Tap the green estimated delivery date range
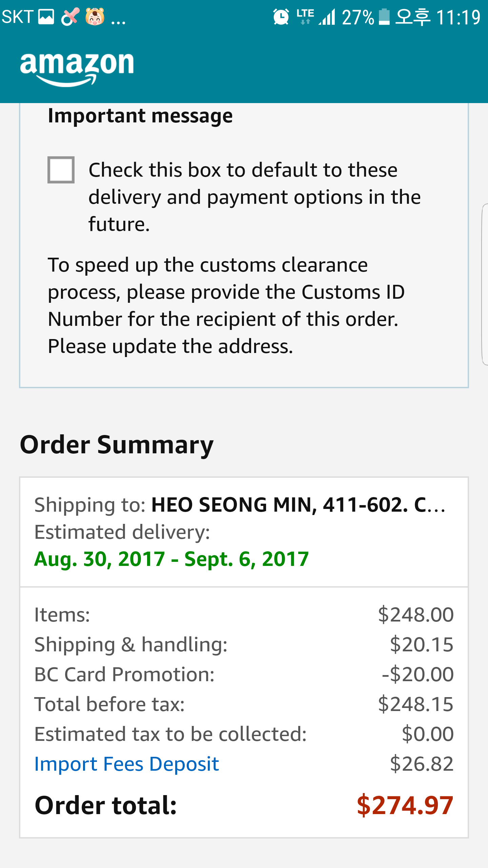The image size is (488, 868). point(171,559)
